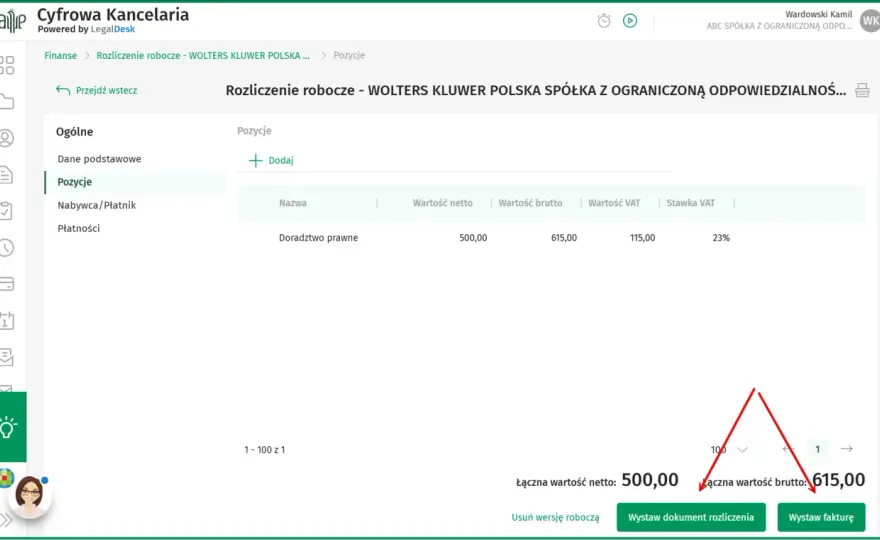880x540 pixels.
Task: Select page 1 in pagination
Action: (818, 449)
